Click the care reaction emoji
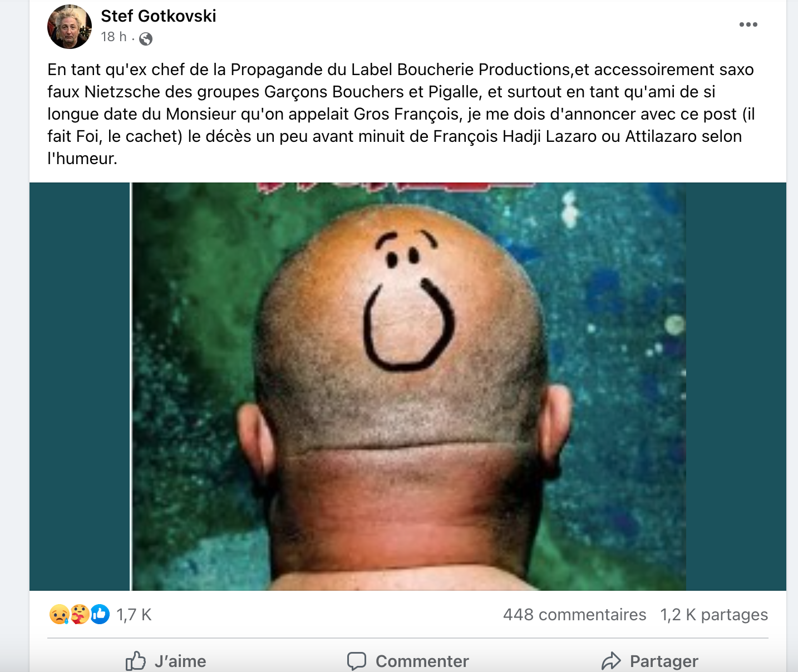This screenshot has width=798, height=672. pyautogui.click(x=80, y=614)
